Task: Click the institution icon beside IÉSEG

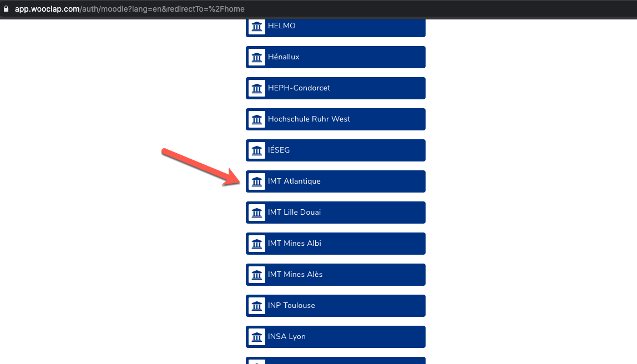Action: (257, 150)
